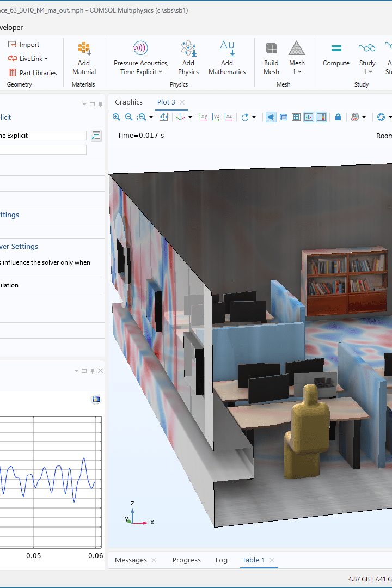This screenshot has width=392, height=588.
Task: Click the Add Physics icon
Action: click(188, 58)
